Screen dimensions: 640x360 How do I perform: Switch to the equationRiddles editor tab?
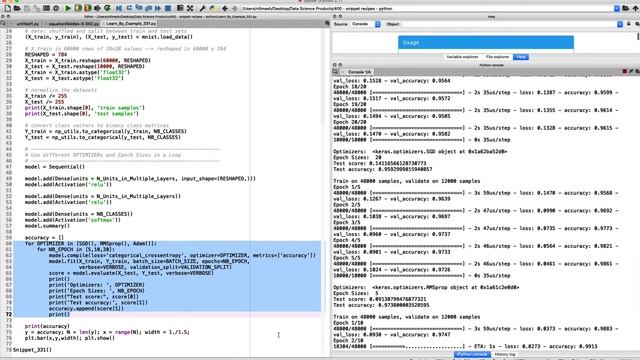point(72,24)
